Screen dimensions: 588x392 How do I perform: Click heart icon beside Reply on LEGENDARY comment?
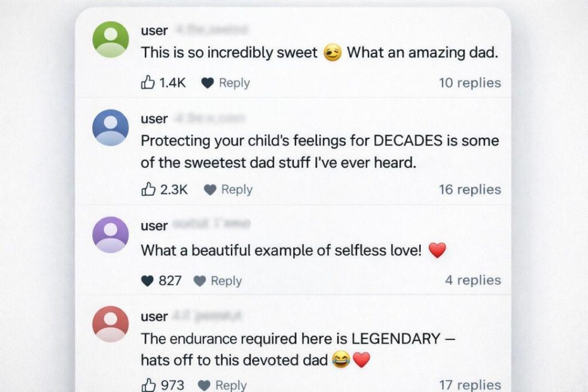point(204,385)
